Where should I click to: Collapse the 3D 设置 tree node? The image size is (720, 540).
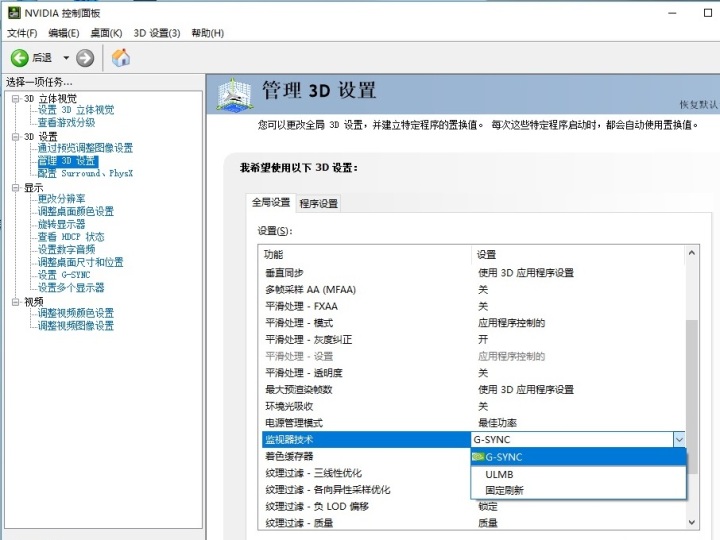(x=16, y=137)
